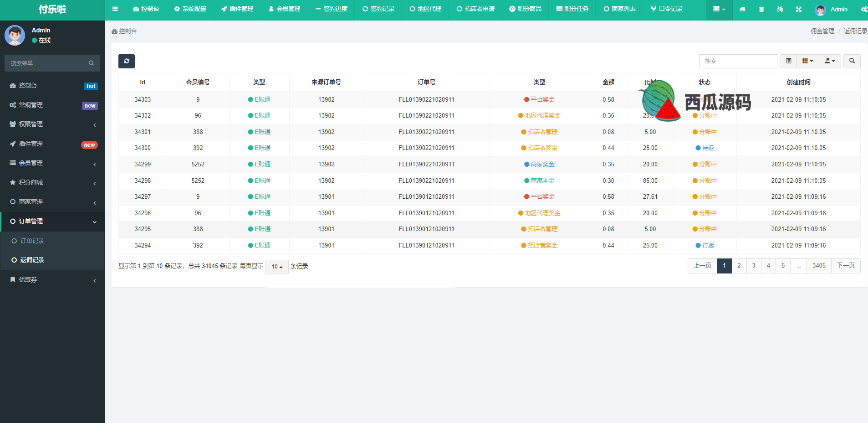The image size is (868, 423).
Task: Open settings cogs icon at top right
Action: 864,9
